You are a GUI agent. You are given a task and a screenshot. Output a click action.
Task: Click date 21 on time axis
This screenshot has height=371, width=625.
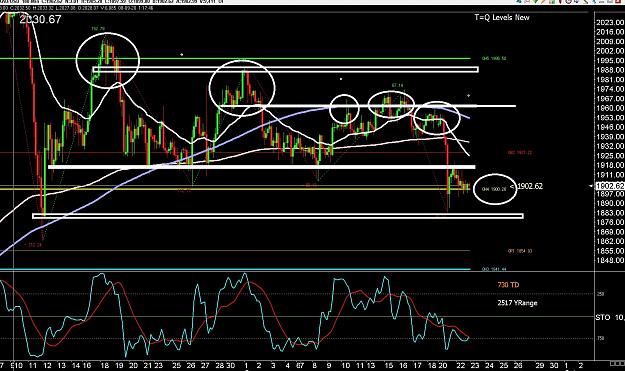point(147,365)
